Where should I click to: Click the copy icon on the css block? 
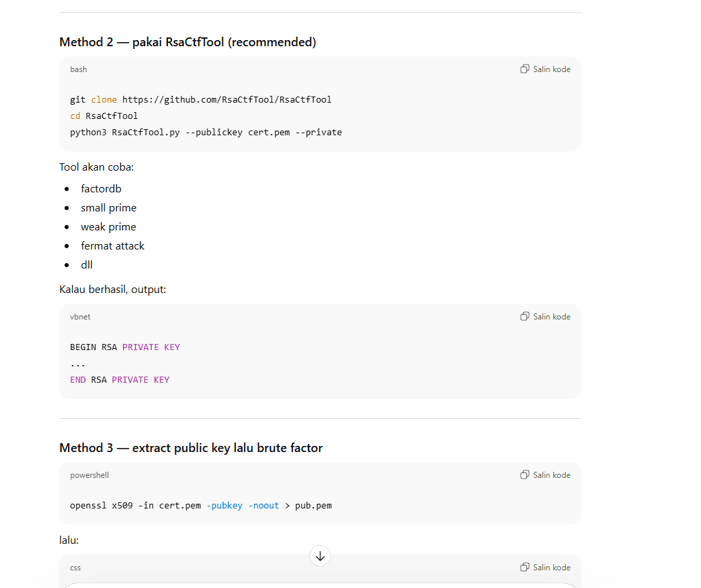pos(525,568)
